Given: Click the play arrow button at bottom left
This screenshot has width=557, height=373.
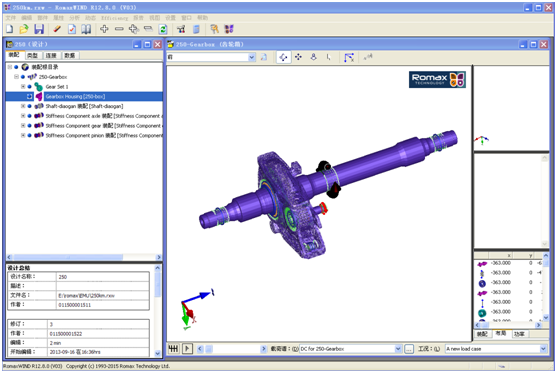Looking at the screenshot, I should point(187,349).
